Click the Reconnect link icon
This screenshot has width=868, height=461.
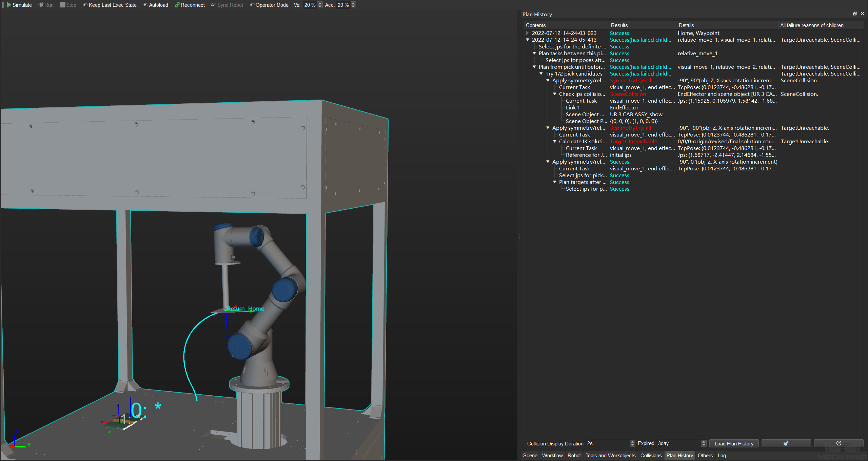click(x=177, y=5)
